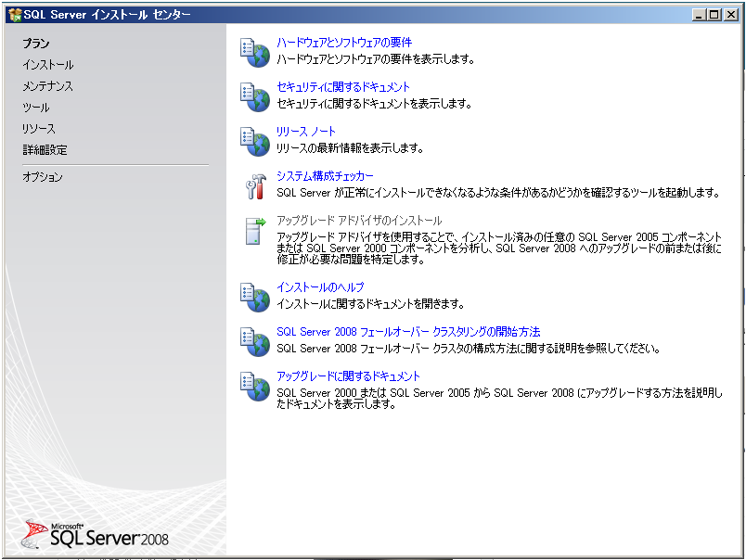Maximize the SQL Server インストール センター window

[714, 15]
